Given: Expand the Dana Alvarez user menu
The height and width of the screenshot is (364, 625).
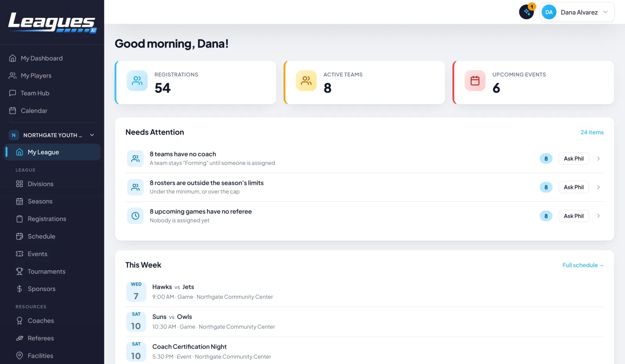Looking at the screenshot, I should coord(577,12).
